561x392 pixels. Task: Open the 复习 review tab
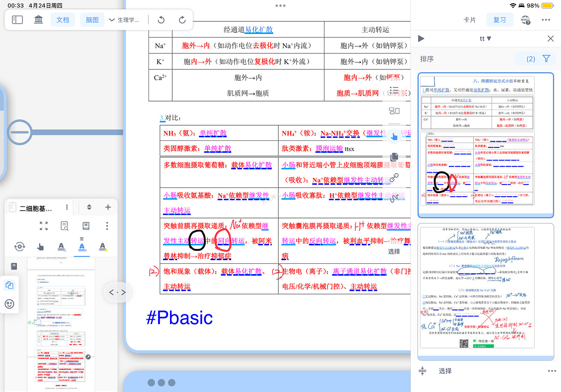499,20
